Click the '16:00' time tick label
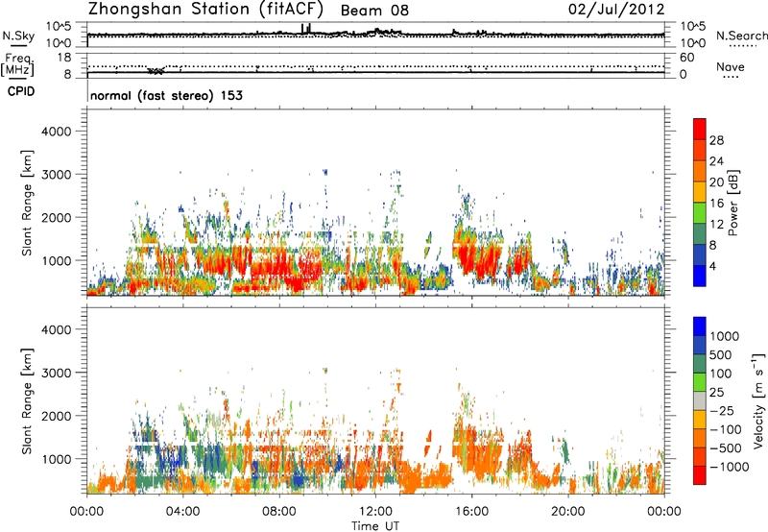 pyautogui.click(x=471, y=512)
